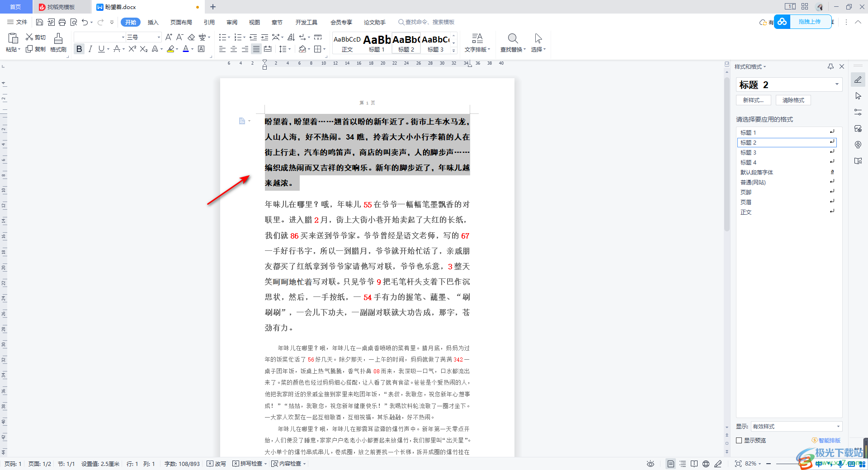The width and height of the screenshot is (868, 470).
Task: Switch to outline view in status bar
Action: pyautogui.click(x=683, y=464)
